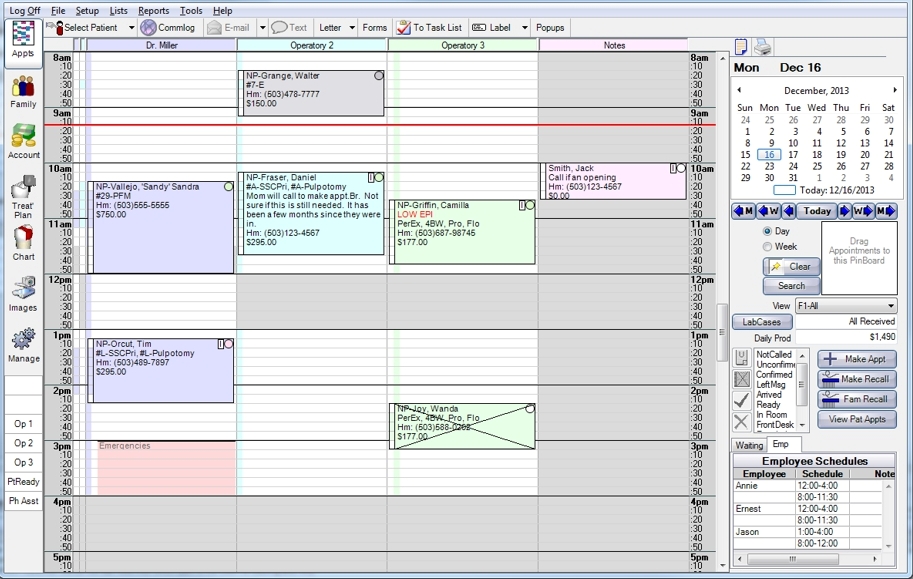Viewport: 913px width, 579px height.
Task: Open the Account module
Action: tap(23, 140)
